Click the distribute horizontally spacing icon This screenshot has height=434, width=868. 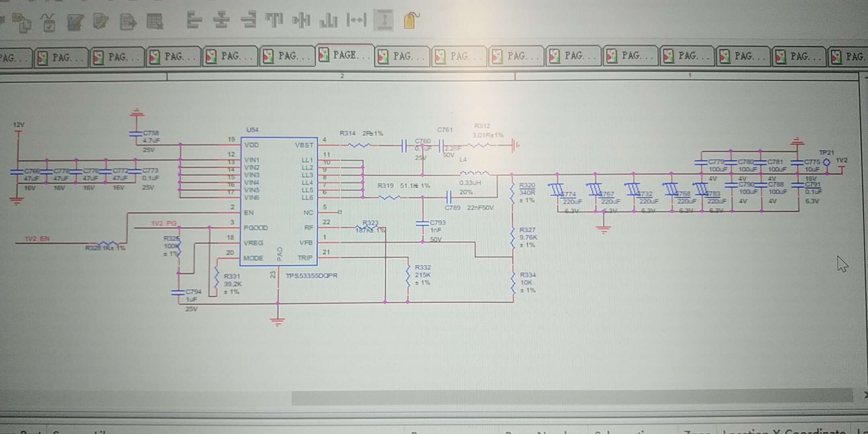(x=356, y=20)
